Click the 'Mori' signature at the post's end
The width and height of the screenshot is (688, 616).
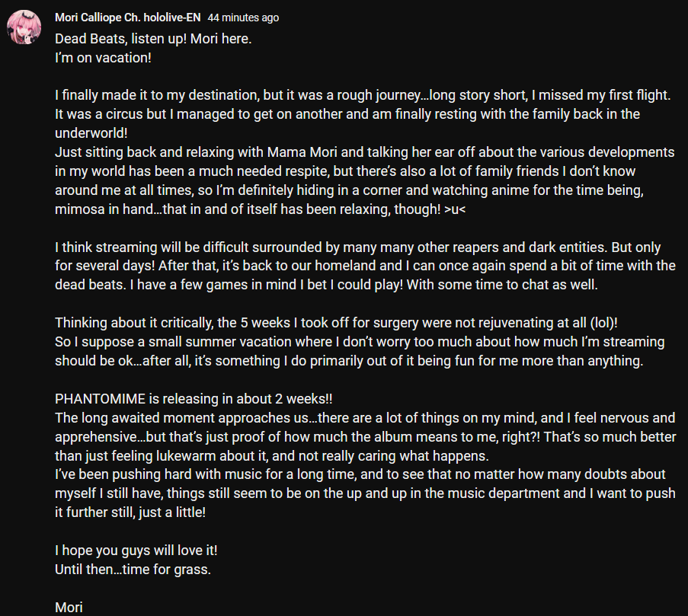(69, 608)
